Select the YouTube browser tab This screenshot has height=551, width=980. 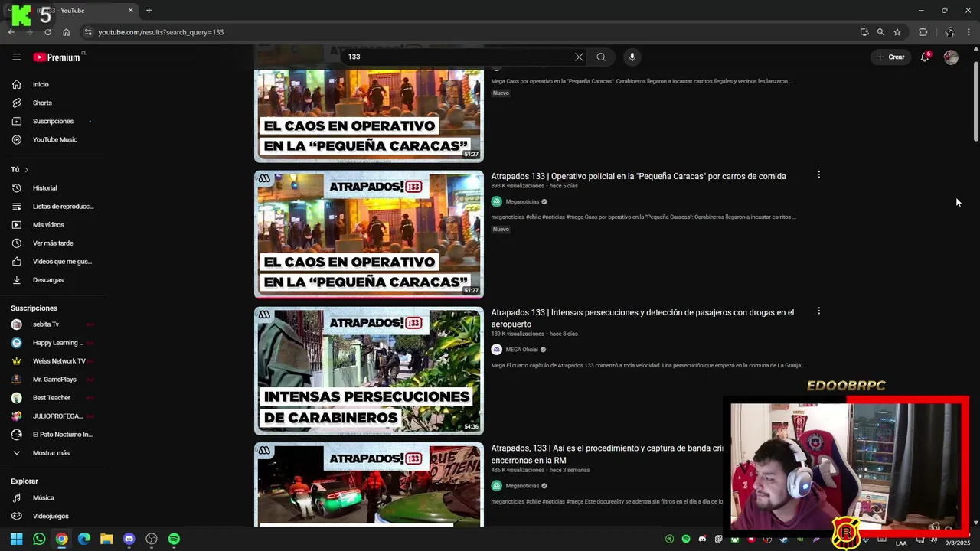coord(73,10)
